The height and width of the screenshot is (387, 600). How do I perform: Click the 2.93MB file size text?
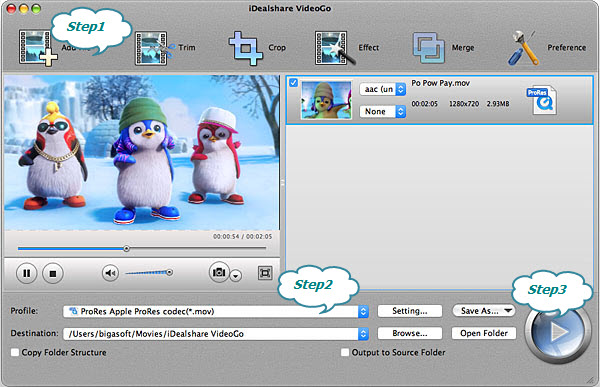(498, 104)
